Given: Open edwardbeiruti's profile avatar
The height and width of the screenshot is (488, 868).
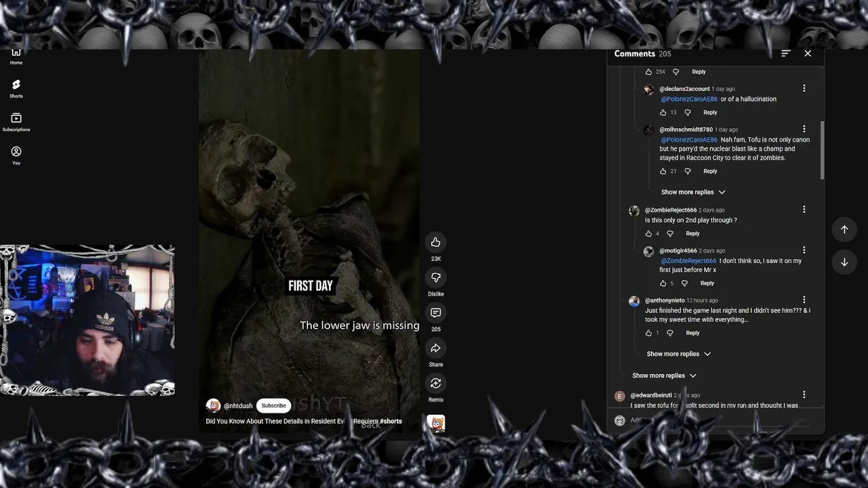Looking at the screenshot, I should 619,396.
